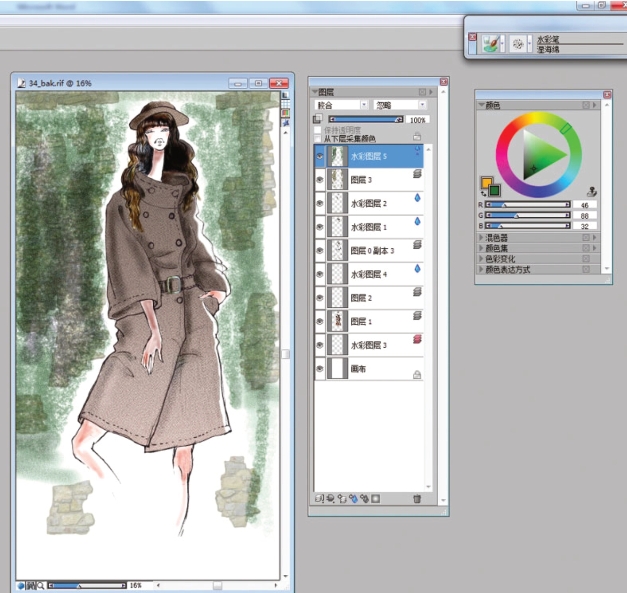The width and height of the screenshot is (627, 593).
Task: Open the 胶合 composite method dropdown
Action: pos(341,105)
